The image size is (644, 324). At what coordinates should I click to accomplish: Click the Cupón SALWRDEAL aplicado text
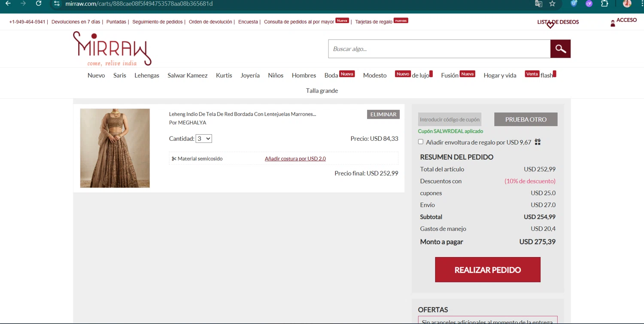pos(450,131)
